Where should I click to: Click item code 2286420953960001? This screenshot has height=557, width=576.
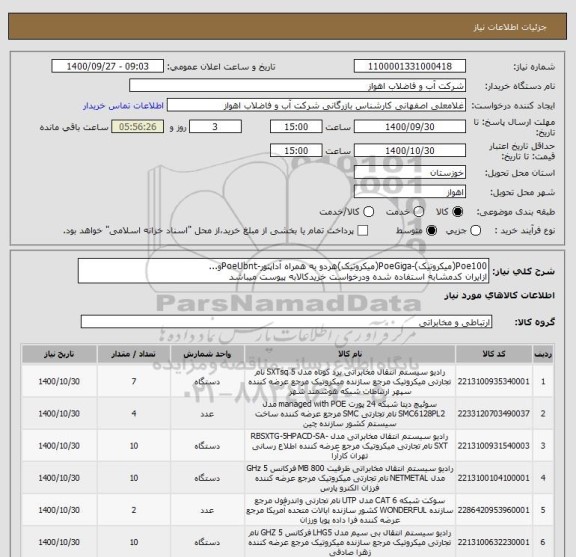tap(493, 510)
